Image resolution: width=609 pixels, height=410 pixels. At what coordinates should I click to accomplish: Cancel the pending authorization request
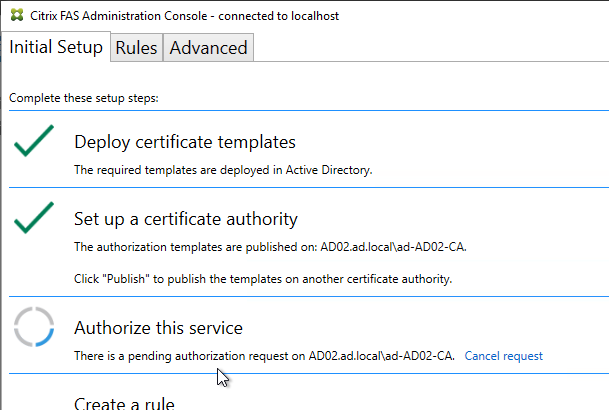tap(503, 356)
